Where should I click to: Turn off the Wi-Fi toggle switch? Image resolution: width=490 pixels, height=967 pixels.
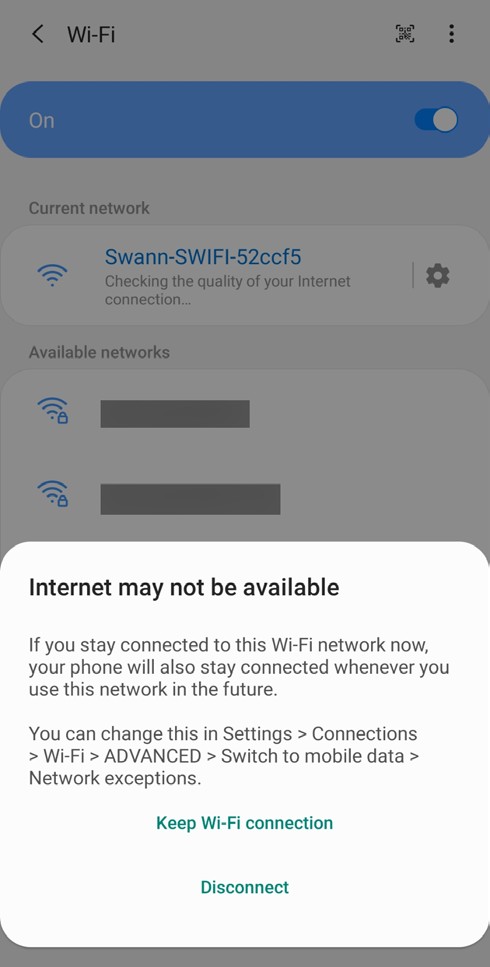(x=436, y=120)
